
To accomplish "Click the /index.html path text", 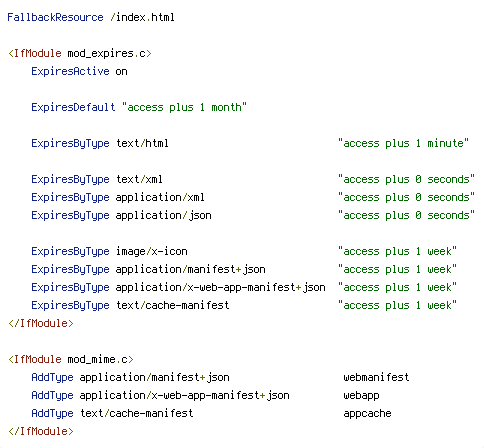I will pyautogui.click(x=142, y=17).
